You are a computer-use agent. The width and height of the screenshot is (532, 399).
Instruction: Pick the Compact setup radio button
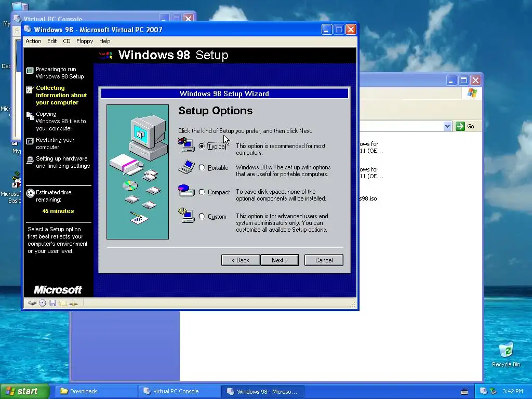(x=202, y=192)
